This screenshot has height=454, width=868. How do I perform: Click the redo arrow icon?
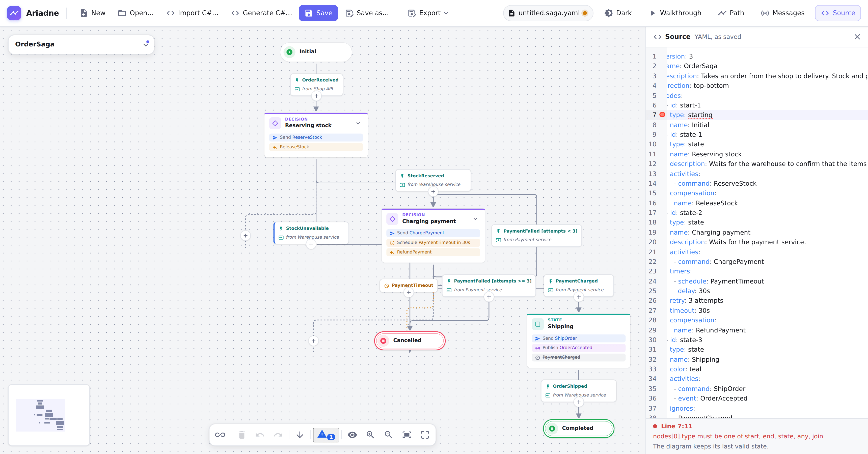[278, 435]
